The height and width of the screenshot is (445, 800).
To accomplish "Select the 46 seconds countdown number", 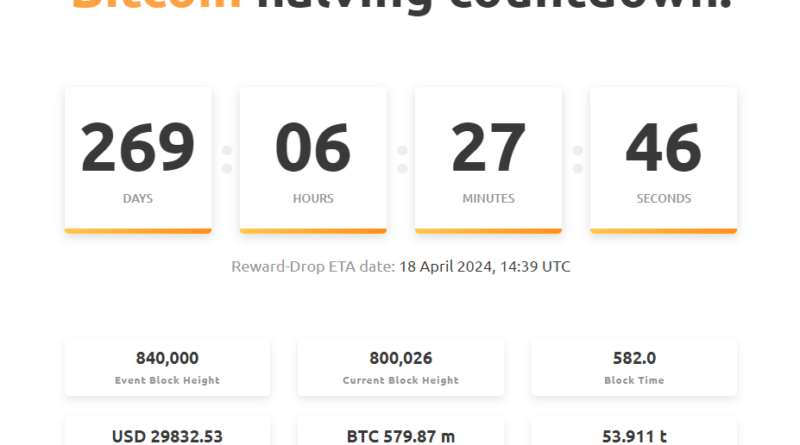I will tap(663, 147).
